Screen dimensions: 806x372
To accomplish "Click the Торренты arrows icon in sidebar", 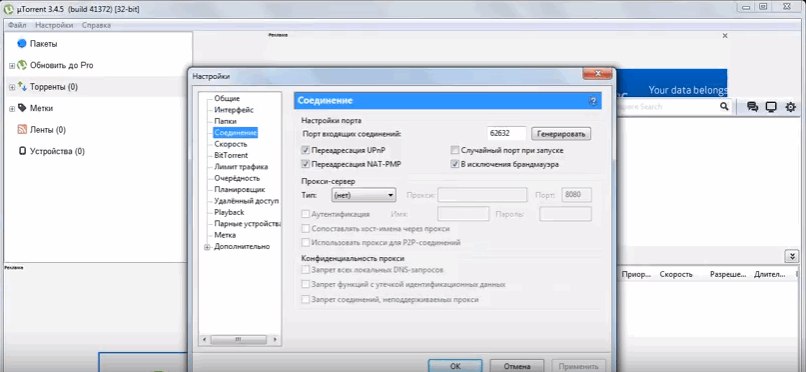I will [22, 87].
